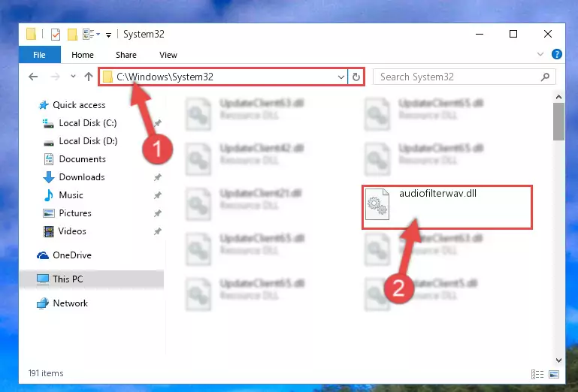578x392 pixels.
Task: Click the pin icon next to Downloads
Action: coord(158,177)
